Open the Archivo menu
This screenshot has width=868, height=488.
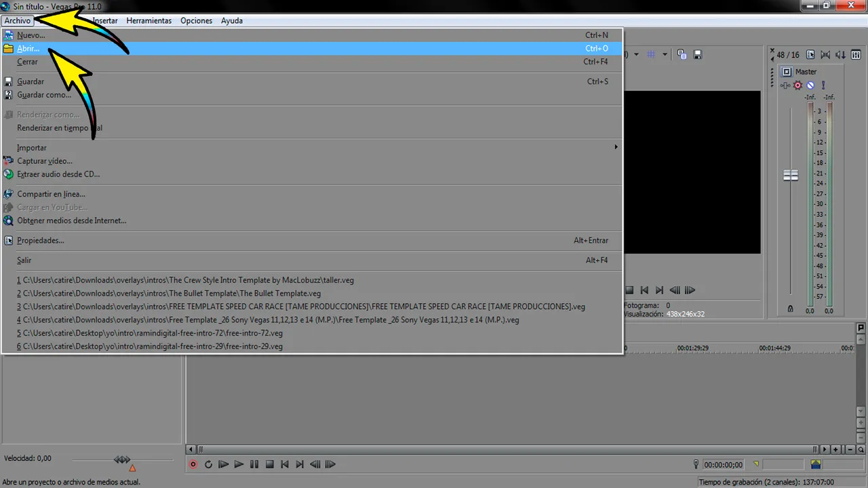click(x=18, y=20)
